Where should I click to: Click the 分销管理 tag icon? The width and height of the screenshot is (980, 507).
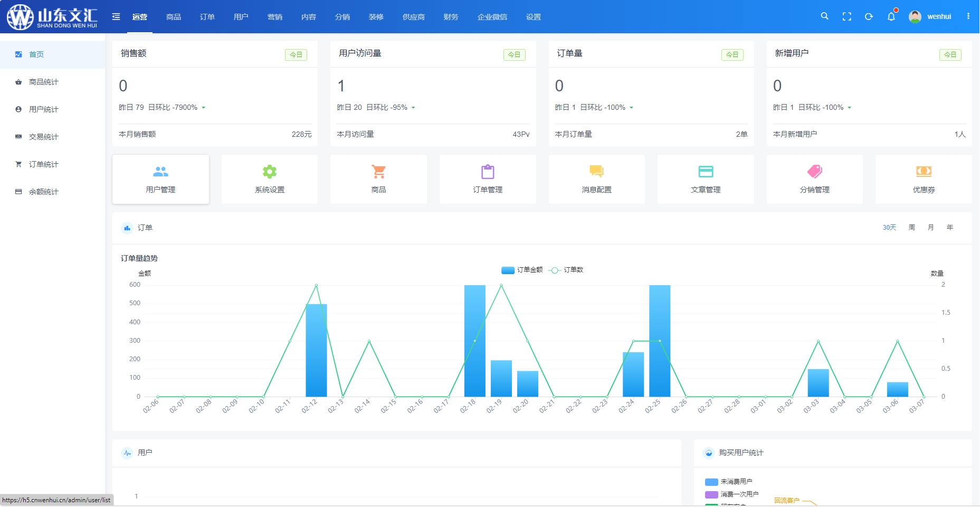click(x=815, y=172)
